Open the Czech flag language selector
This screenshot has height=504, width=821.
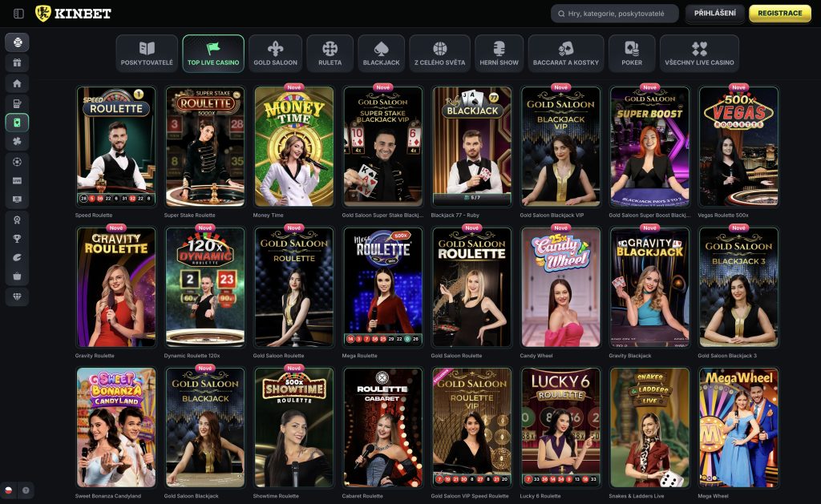tap(9, 490)
